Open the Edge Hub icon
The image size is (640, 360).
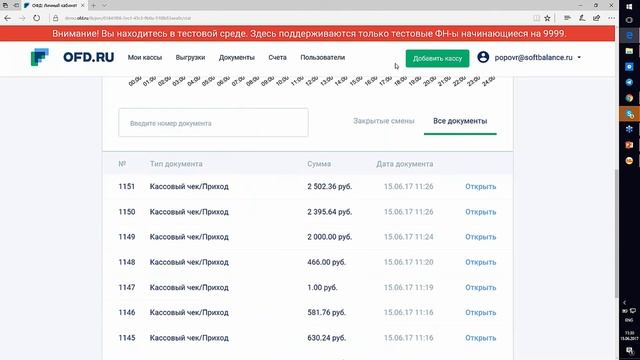[567, 18]
